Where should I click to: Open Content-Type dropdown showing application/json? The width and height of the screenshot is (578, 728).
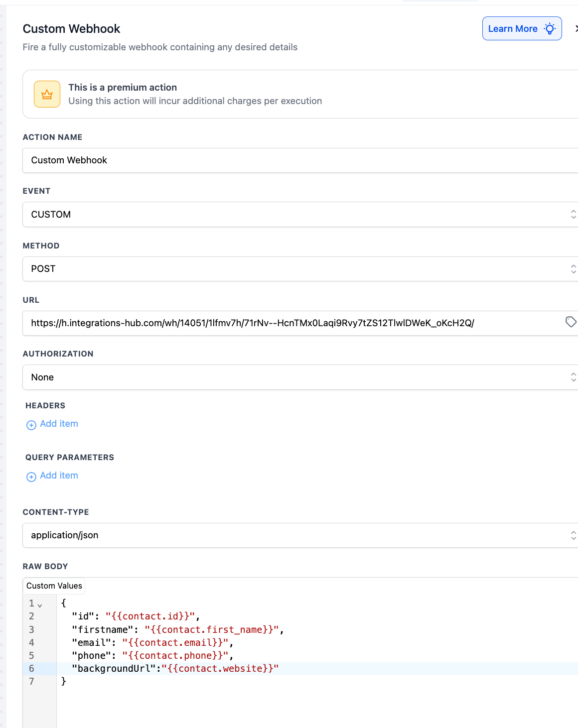point(300,535)
